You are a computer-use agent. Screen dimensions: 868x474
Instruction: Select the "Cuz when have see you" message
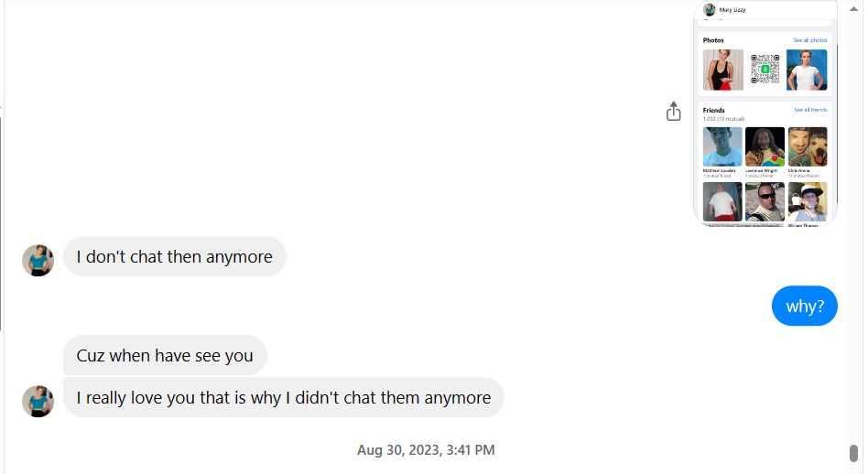[x=165, y=355]
